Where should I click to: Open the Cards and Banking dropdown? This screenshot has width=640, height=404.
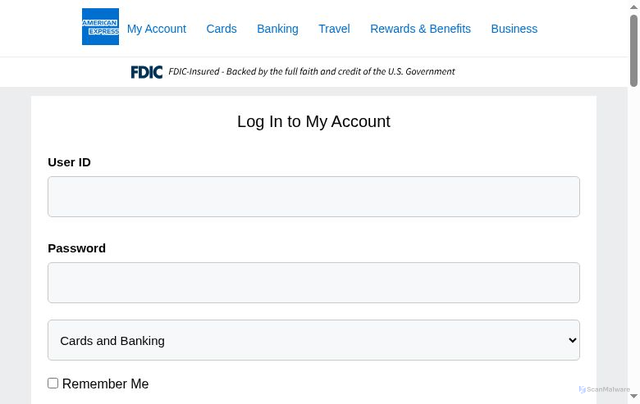313,340
